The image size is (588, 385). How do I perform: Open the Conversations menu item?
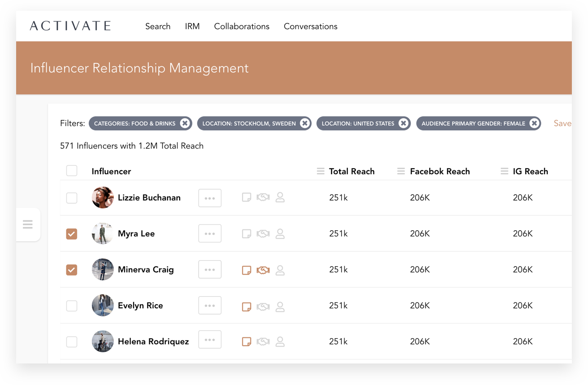311,26
